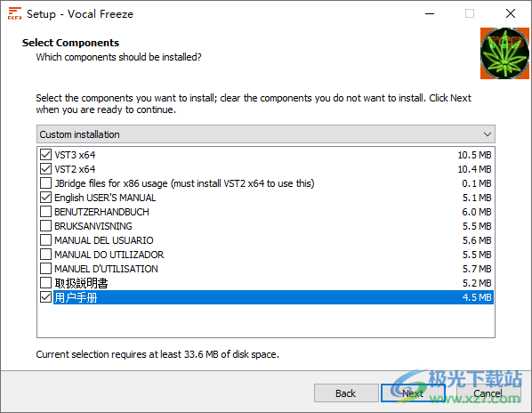This screenshot has height=413, width=532.
Task: Click the 5.7 MB size value
Action: tap(476, 269)
